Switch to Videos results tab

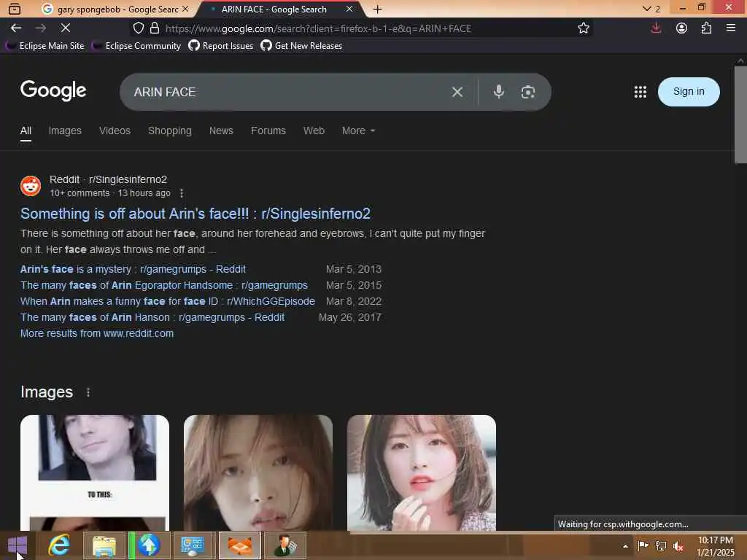click(115, 131)
